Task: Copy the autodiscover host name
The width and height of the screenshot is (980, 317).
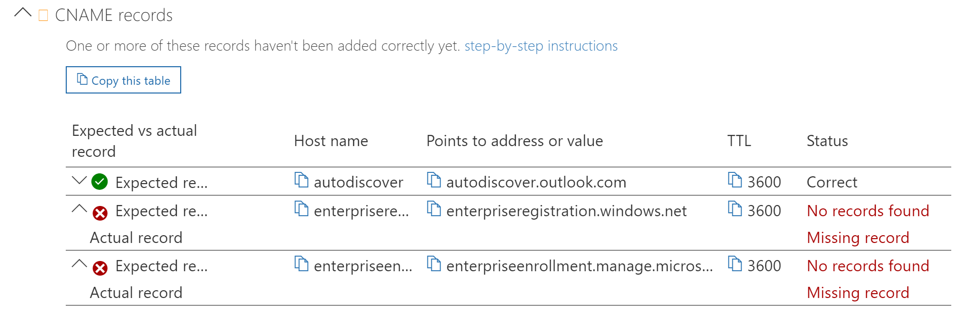Action: click(302, 180)
